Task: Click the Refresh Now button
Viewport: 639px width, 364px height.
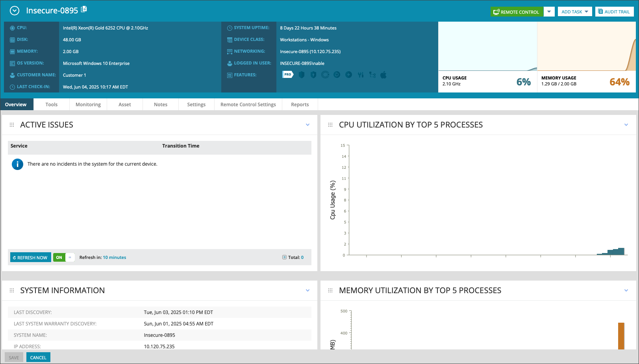Action: tap(30, 257)
